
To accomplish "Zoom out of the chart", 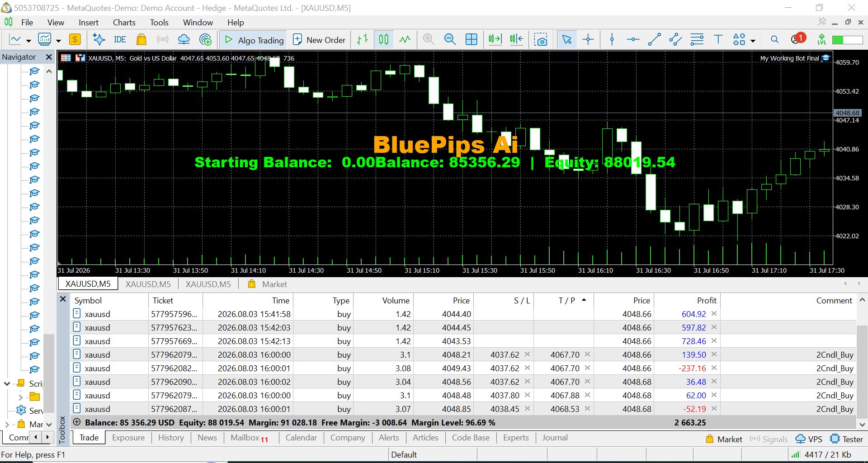I will click(x=450, y=40).
